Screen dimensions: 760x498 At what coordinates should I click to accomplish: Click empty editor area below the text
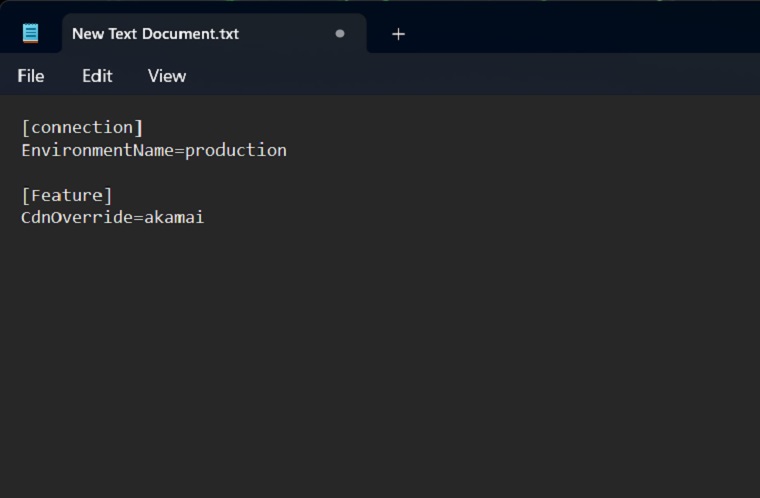click(x=380, y=380)
